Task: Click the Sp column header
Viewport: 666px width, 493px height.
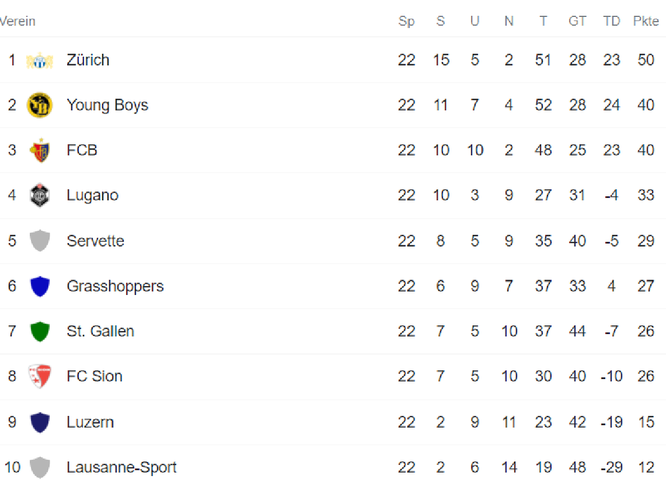Action: (x=406, y=21)
